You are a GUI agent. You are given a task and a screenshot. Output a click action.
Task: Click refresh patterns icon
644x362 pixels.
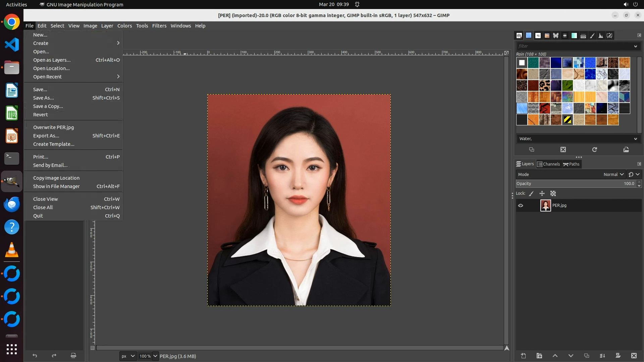click(594, 149)
